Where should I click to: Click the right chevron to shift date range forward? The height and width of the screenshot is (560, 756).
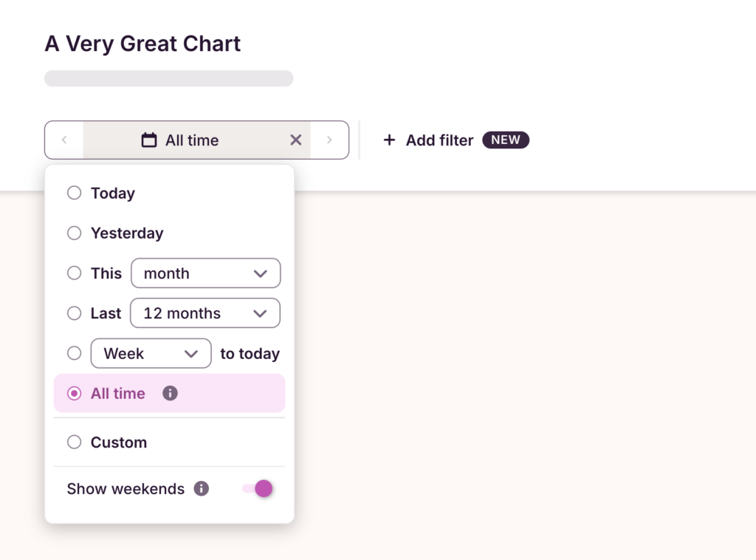pyautogui.click(x=330, y=140)
